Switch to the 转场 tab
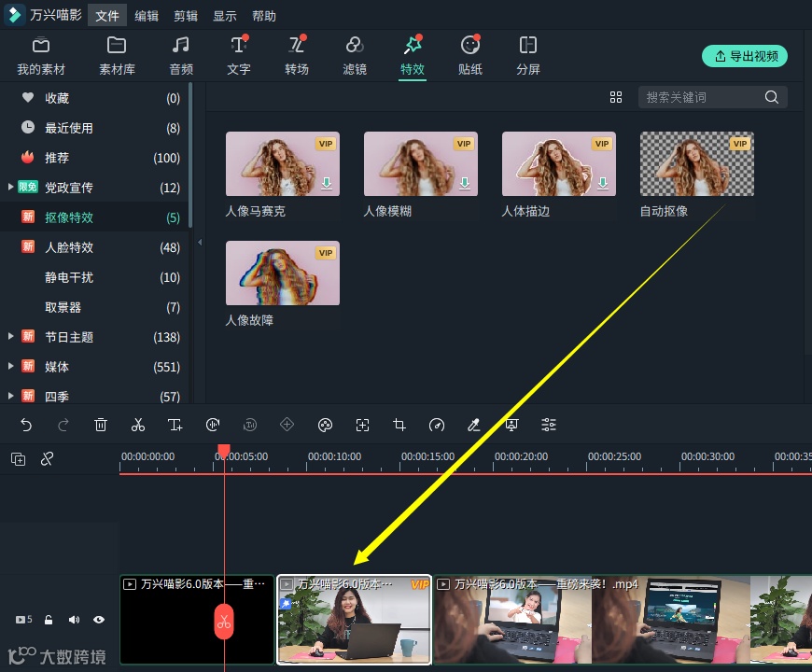This screenshot has height=672, width=812. 297,54
